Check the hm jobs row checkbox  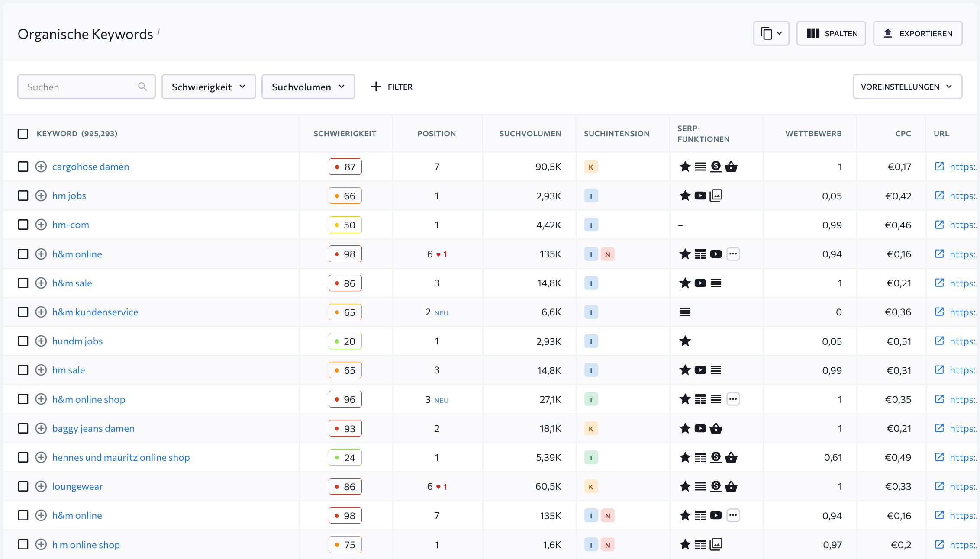click(x=23, y=196)
